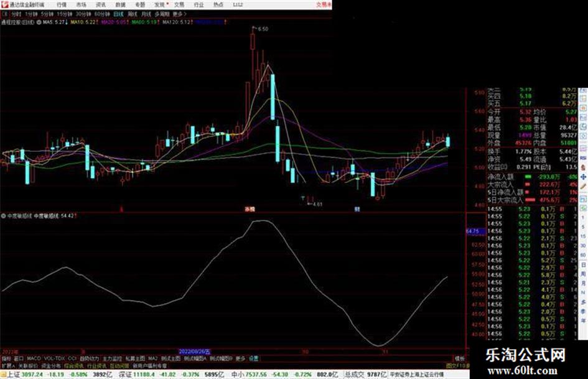
Task: Select the 月线 monthly chart tab
Action: 146,14
